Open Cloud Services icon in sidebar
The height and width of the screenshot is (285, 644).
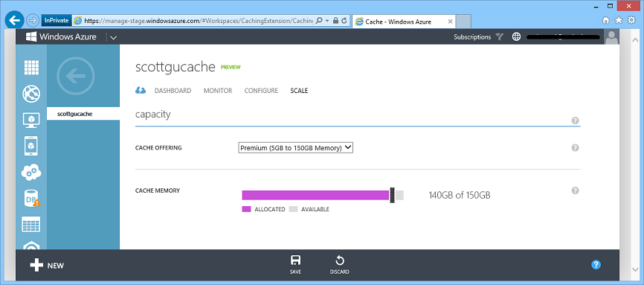(31, 173)
